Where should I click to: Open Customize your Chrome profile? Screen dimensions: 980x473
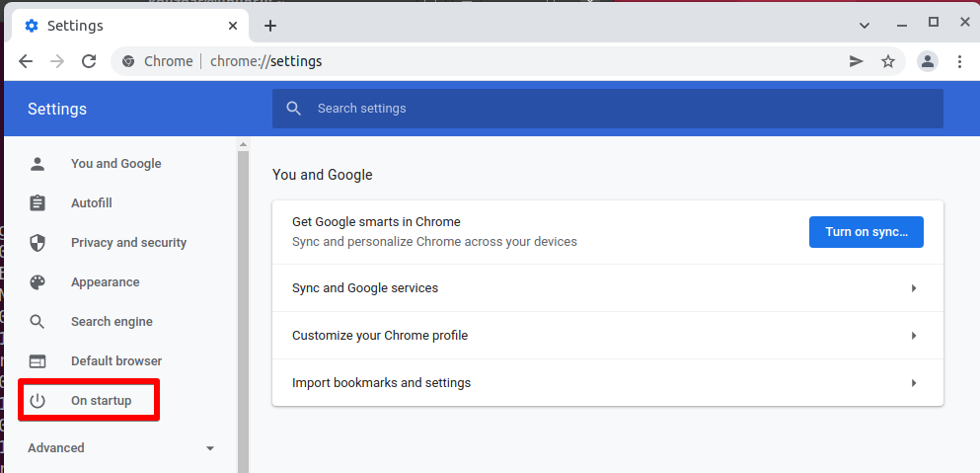608,336
